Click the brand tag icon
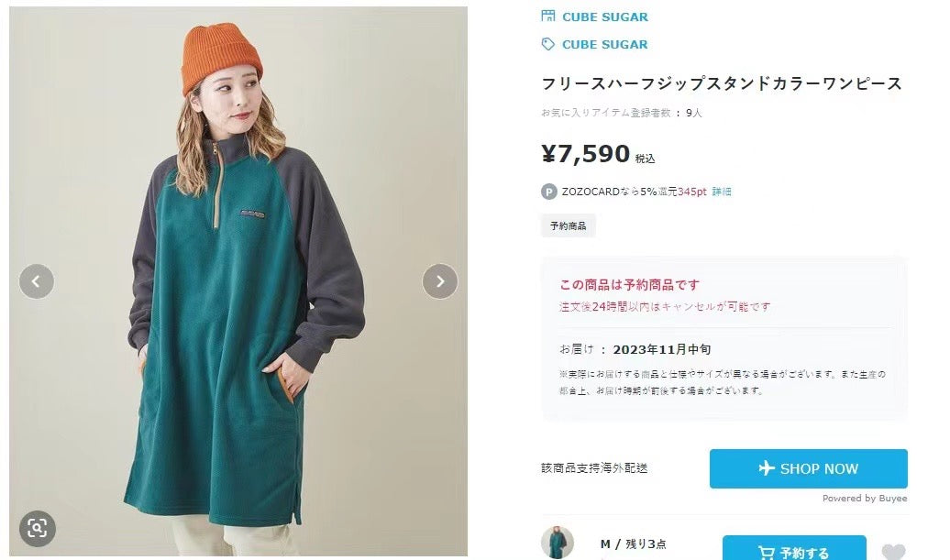950x560 pixels. [548, 44]
